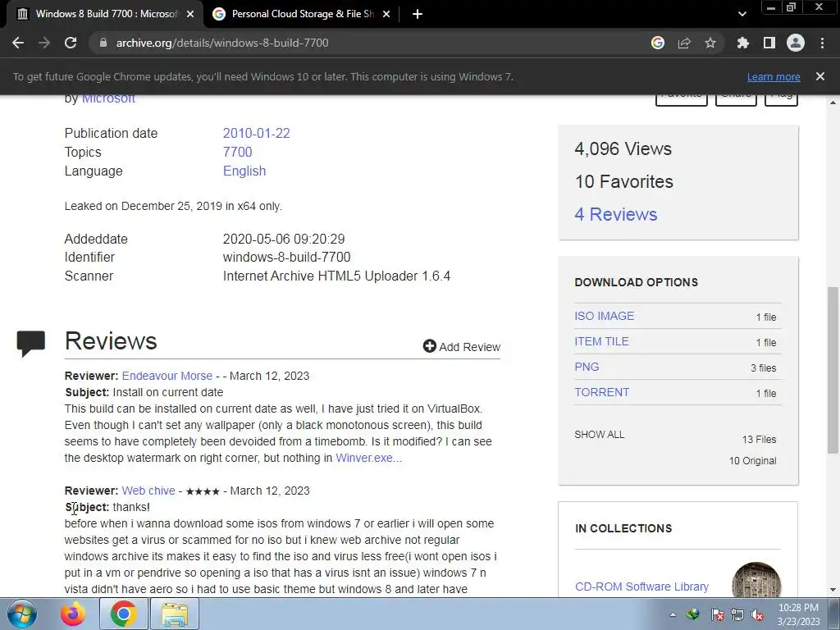Click the green system tray icon
Screen dimensions: 840x630
(695, 614)
